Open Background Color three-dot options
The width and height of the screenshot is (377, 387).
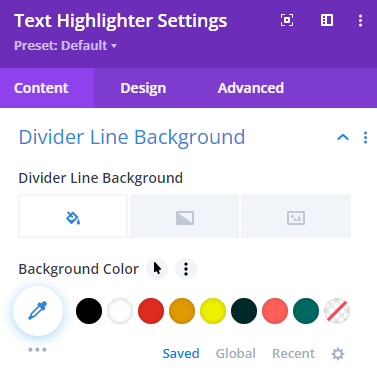point(186,269)
